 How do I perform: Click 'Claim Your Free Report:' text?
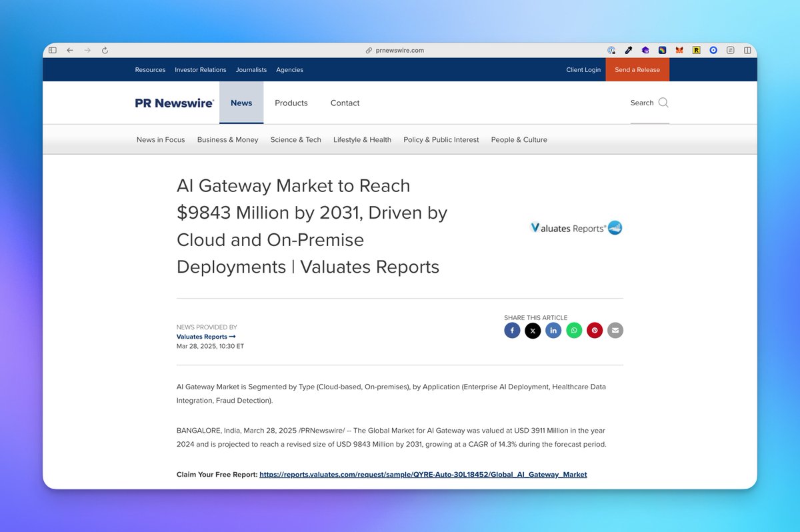[217, 475]
